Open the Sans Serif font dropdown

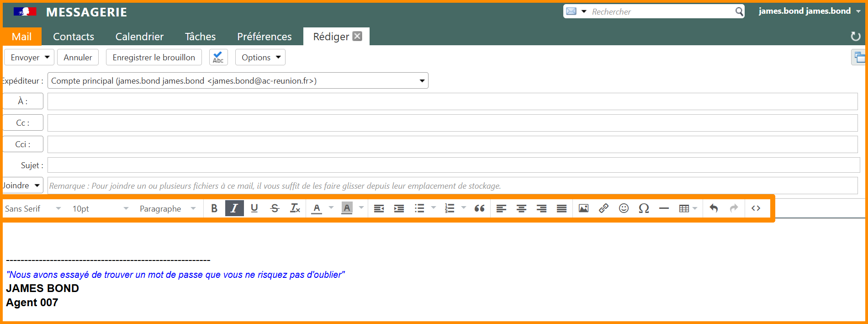(x=33, y=209)
